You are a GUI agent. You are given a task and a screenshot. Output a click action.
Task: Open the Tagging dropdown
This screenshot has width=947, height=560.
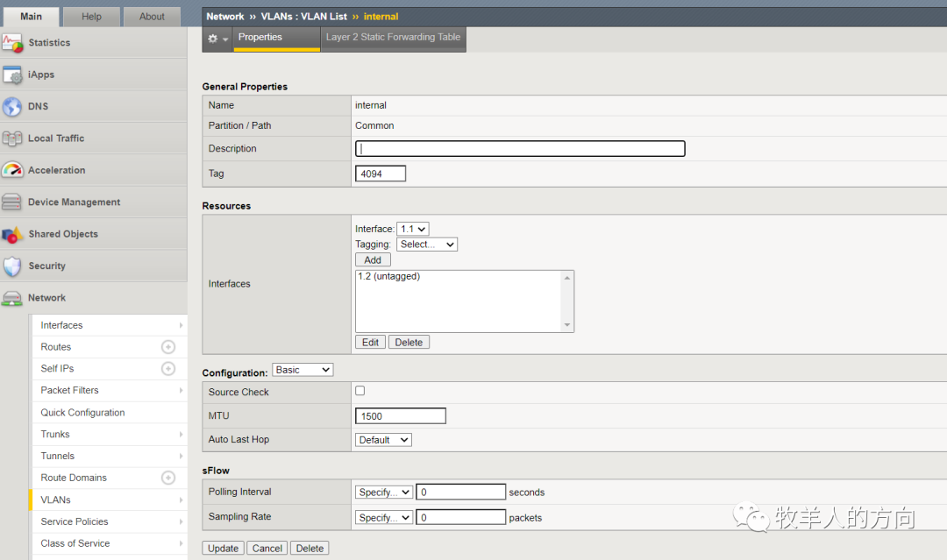coord(427,245)
